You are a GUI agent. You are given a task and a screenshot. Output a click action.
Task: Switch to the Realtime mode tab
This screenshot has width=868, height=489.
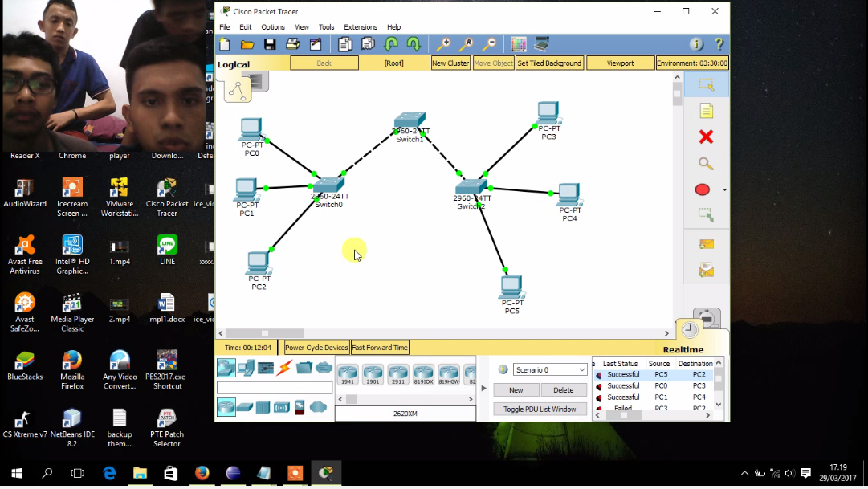(x=683, y=349)
